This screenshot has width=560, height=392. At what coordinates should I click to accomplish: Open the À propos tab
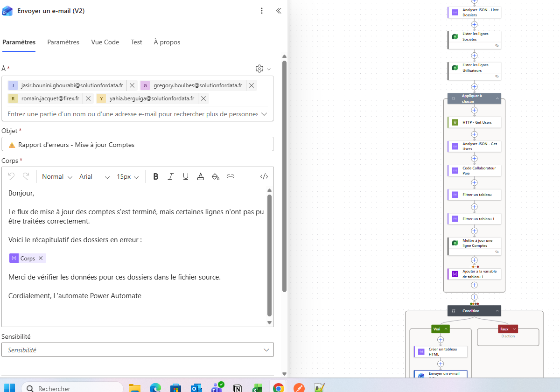click(x=167, y=42)
